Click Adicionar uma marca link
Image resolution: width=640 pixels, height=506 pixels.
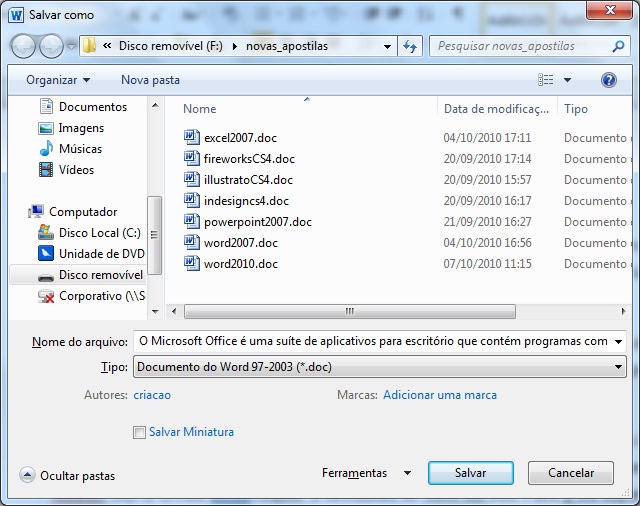click(x=440, y=395)
